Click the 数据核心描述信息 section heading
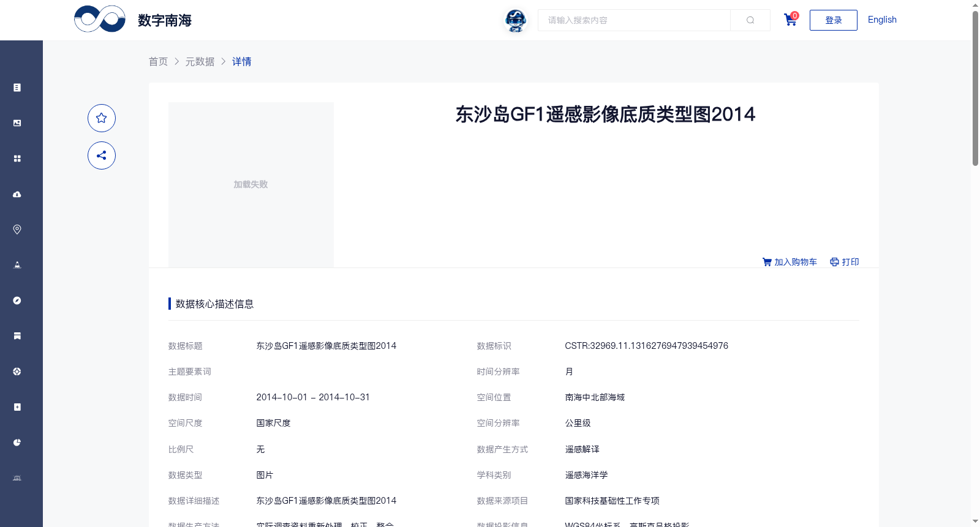 (214, 304)
